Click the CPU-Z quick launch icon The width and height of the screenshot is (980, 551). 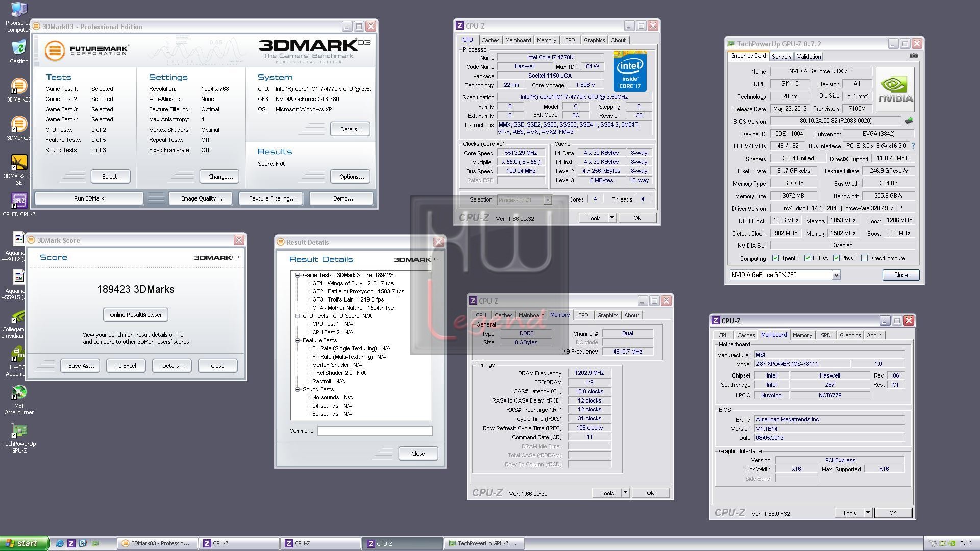point(71,543)
